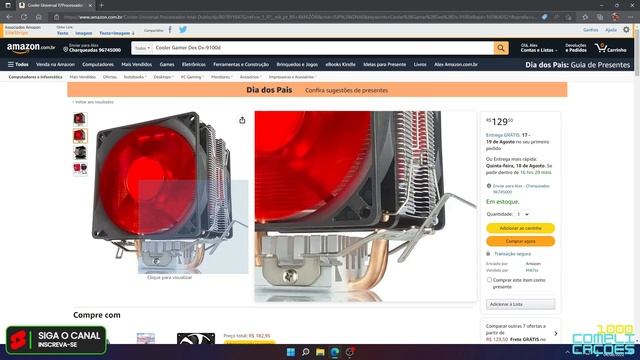The height and width of the screenshot is (360, 640).
Task: Click the Amazon search input field
Action: tap(323, 48)
